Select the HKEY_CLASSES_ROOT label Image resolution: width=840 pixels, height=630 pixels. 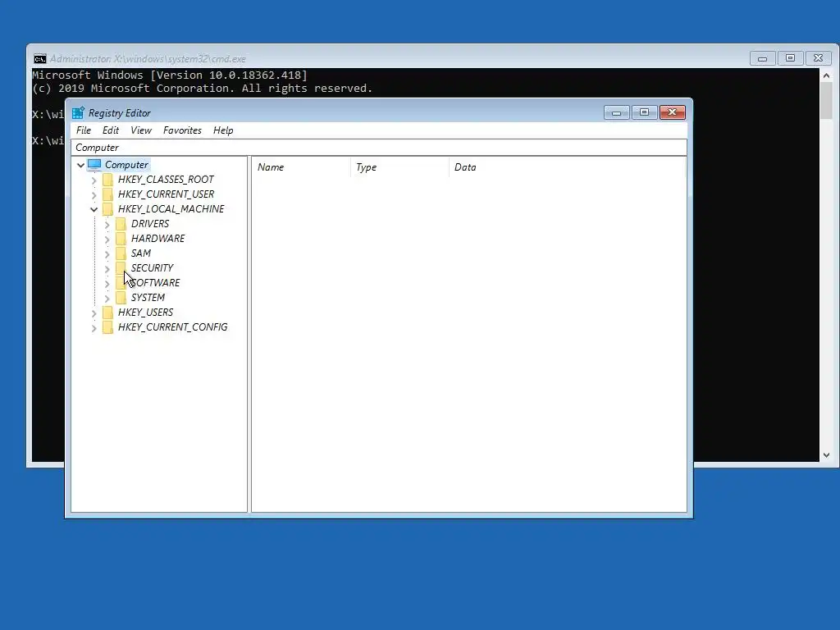coord(166,180)
